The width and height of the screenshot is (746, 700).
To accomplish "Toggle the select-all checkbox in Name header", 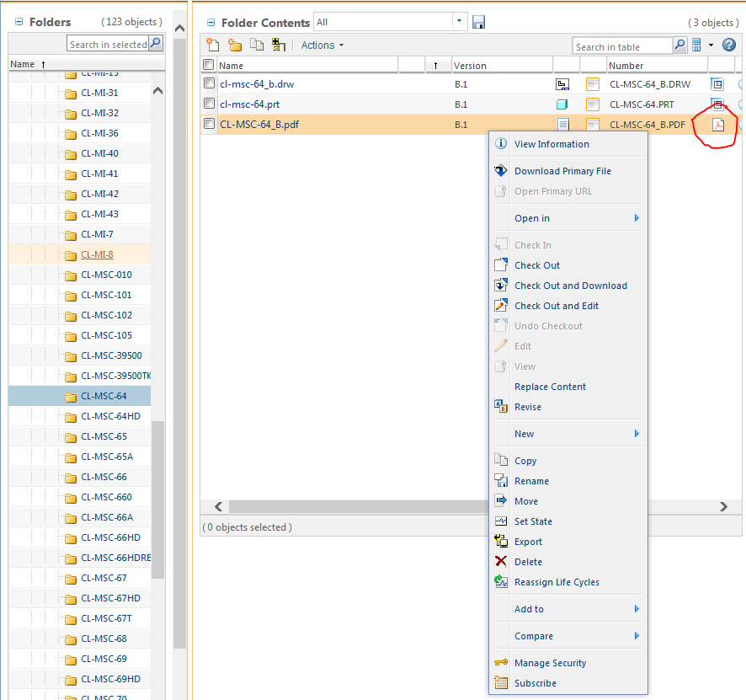I will pyautogui.click(x=208, y=64).
